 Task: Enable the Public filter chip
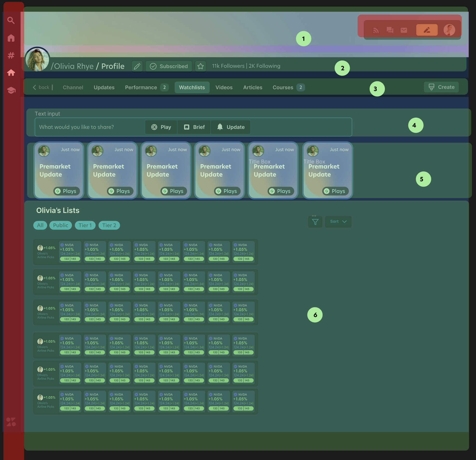coord(61,225)
